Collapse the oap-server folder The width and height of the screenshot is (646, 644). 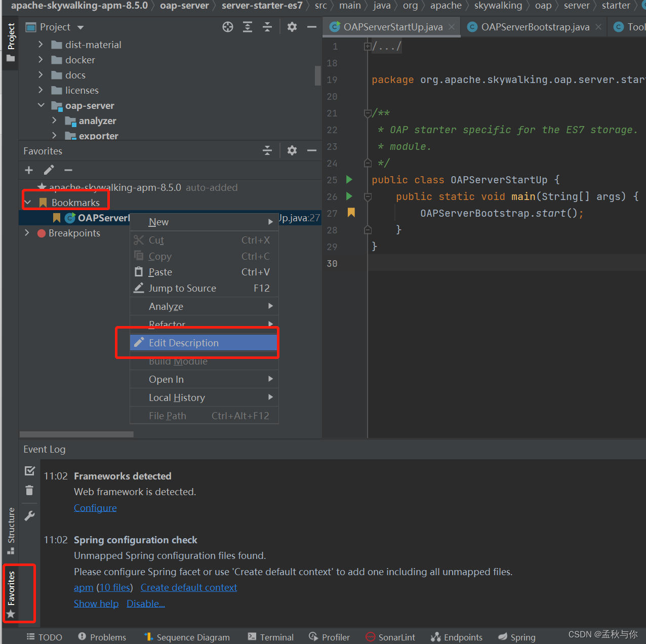(x=41, y=105)
